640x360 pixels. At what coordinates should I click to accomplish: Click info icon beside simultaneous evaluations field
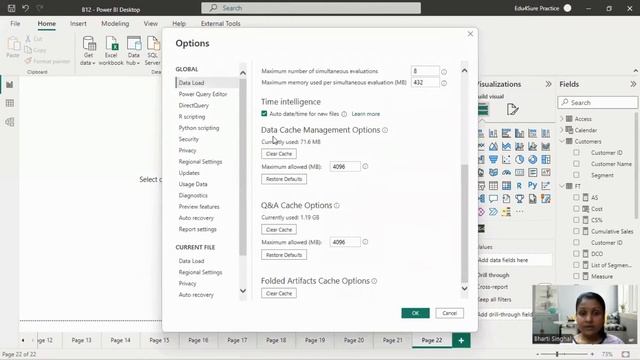(x=444, y=72)
